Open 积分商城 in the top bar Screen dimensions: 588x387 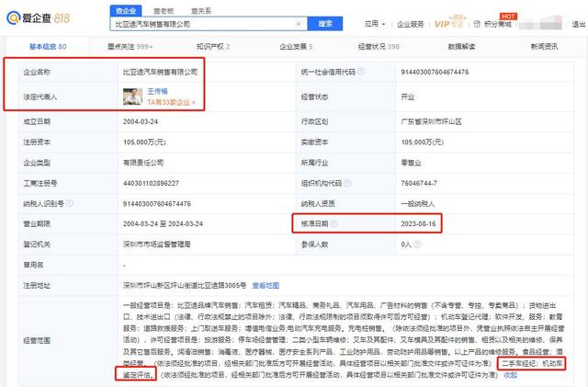(498, 24)
